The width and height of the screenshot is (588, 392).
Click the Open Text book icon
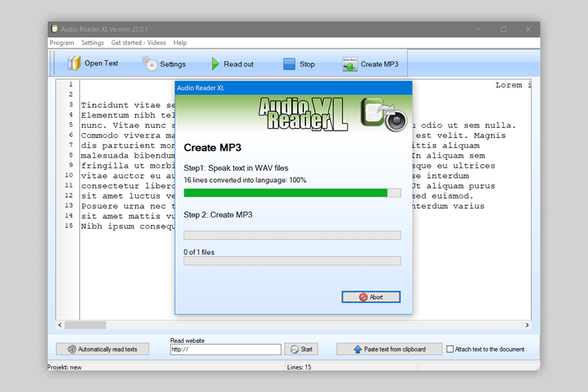tap(74, 63)
